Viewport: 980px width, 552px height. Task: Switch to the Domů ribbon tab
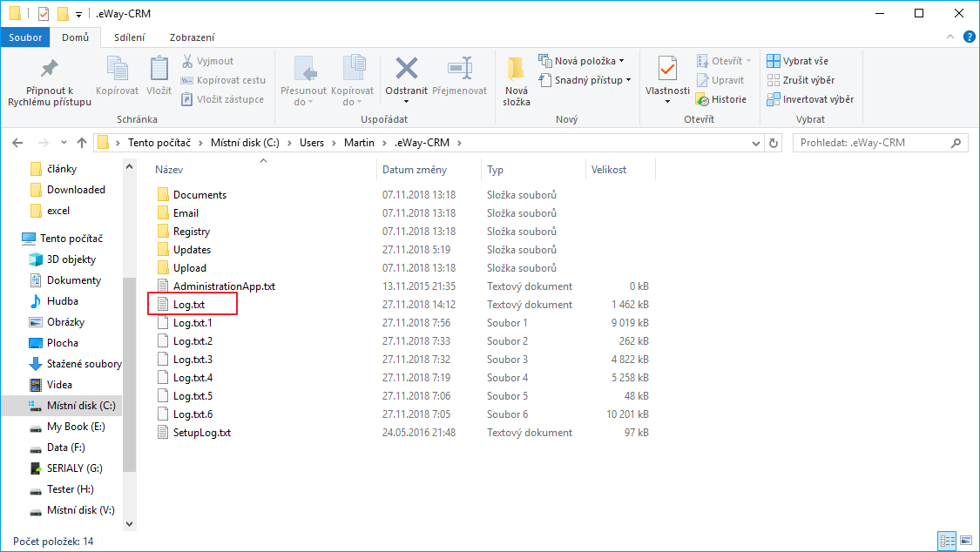point(75,37)
